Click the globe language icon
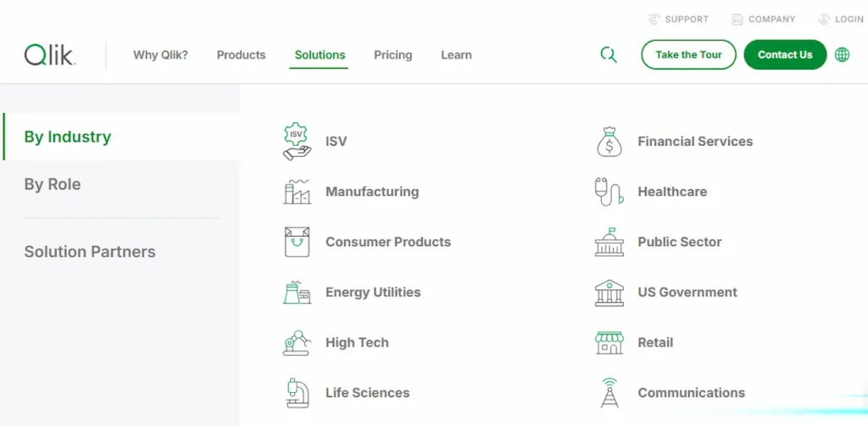 [842, 55]
